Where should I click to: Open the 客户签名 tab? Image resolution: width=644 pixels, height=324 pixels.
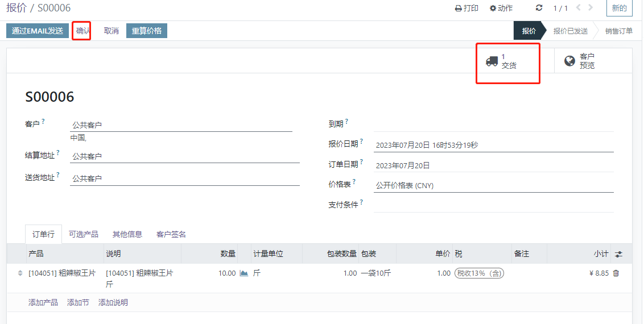tap(171, 234)
